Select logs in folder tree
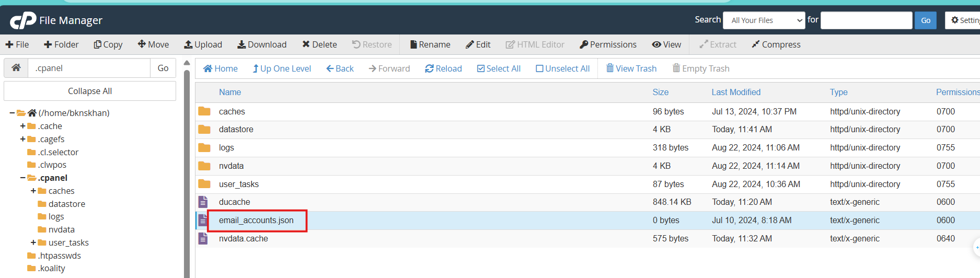Viewport: 980px width, 278px height. click(56, 216)
